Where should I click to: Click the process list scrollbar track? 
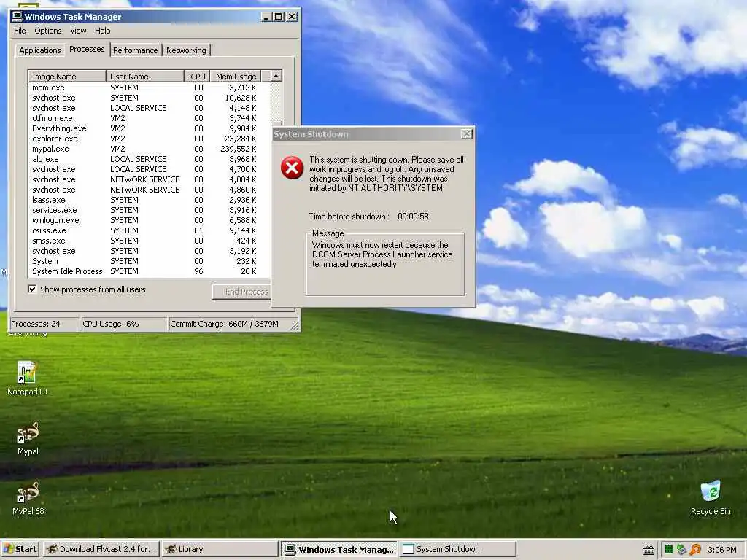click(x=276, y=102)
